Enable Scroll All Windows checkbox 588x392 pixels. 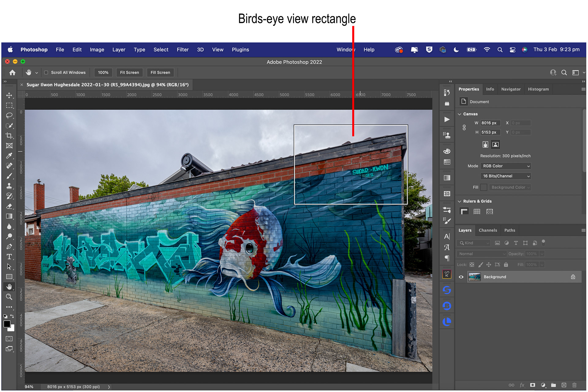pos(46,73)
